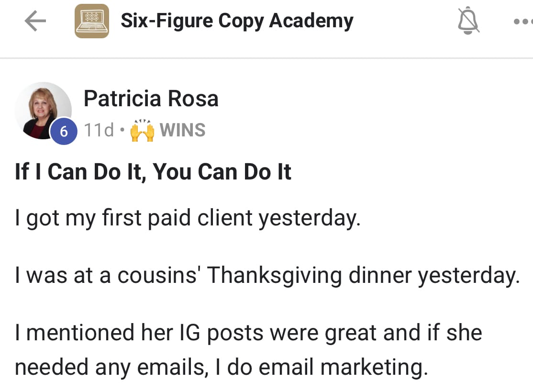Click the 11d post timestamp
Viewport: 533px width, 392px height.
pyautogui.click(x=99, y=130)
